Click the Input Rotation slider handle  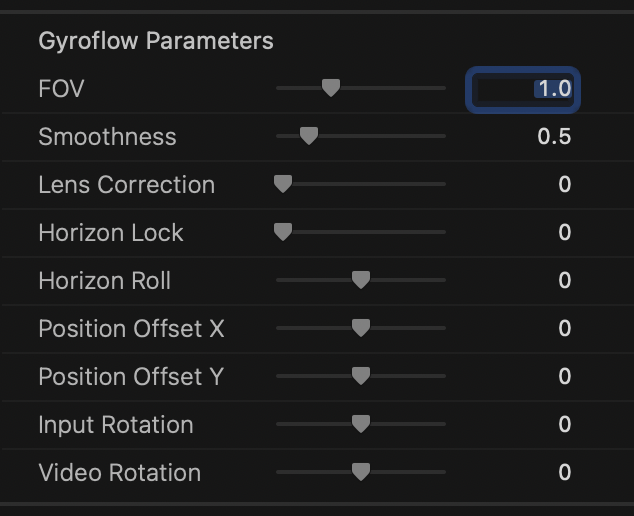coord(361,424)
